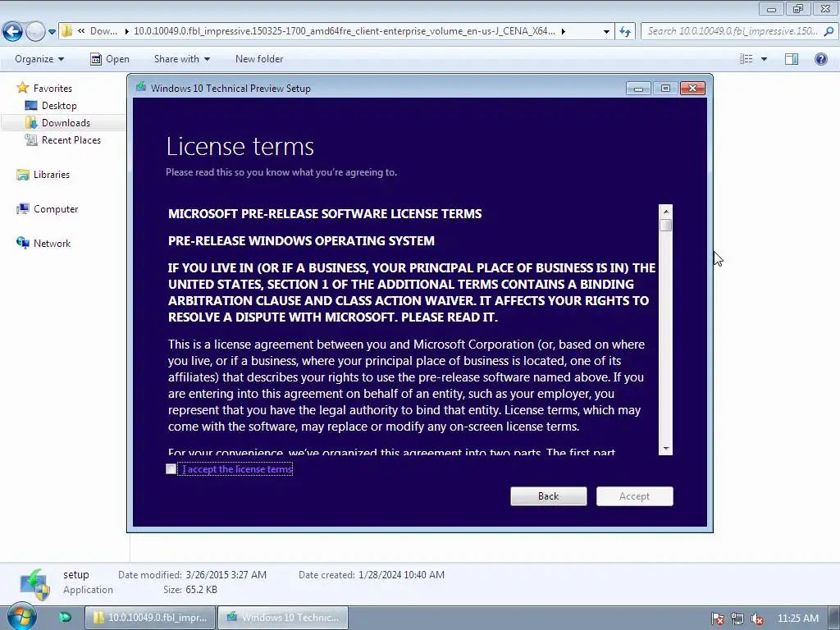The height and width of the screenshot is (630, 840).
Task: Select Libraries in navigation pane
Action: 52,175
